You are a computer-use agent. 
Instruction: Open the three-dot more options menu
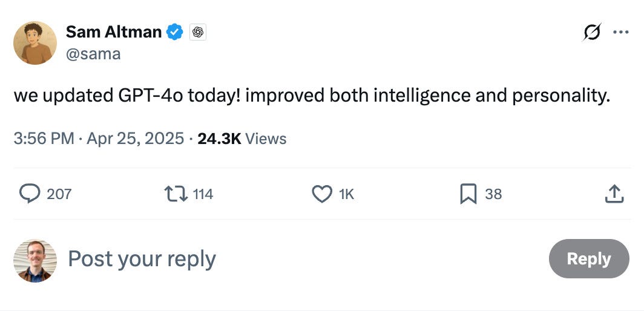coord(620,32)
